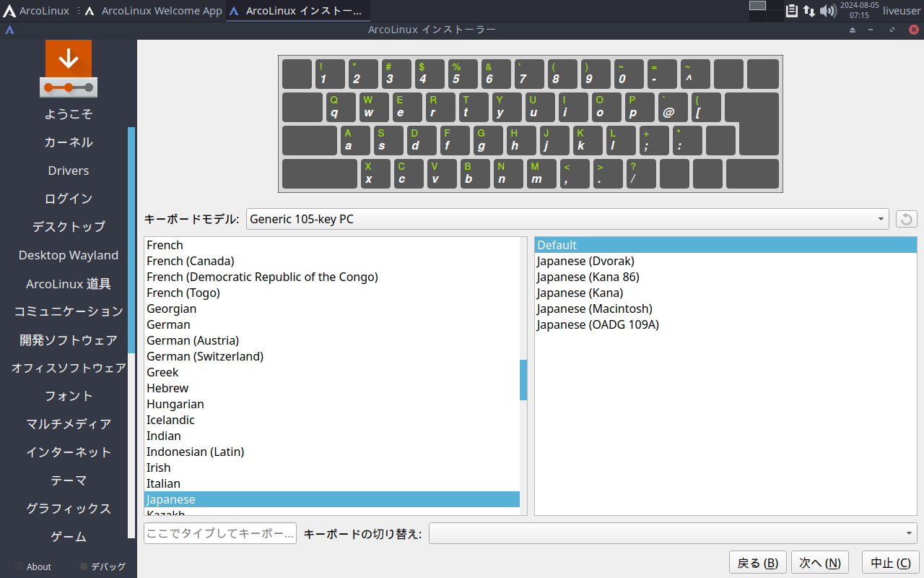
Task: Click the keyboard model reset-to-default icon
Action: pyautogui.click(x=907, y=219)
